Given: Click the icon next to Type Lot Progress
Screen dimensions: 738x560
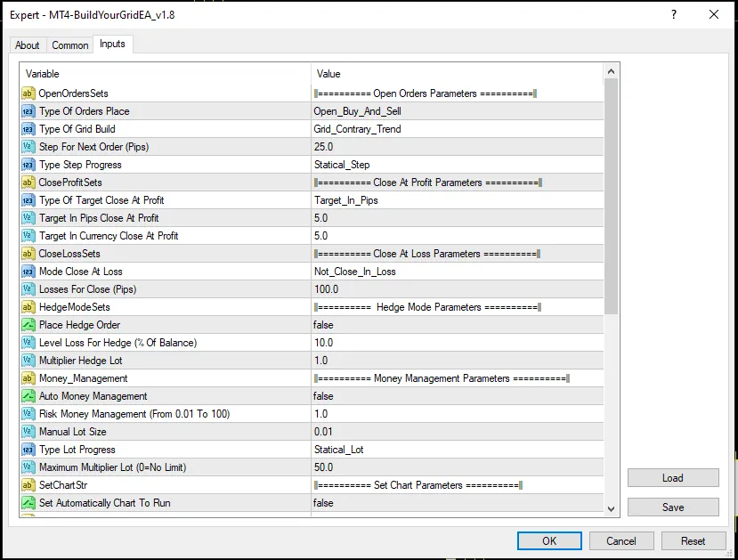Looking at the screenshot, I should [28, 450].
